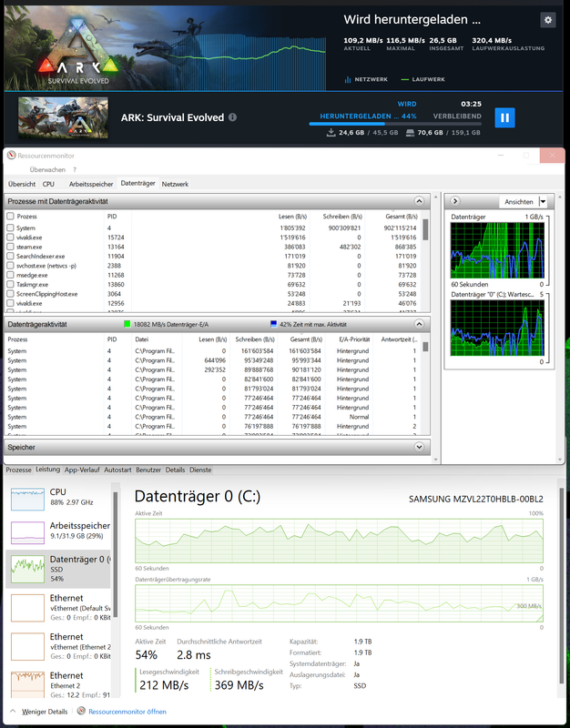
Task: Click the Laufwerk legend line in Steam graph
Action: point(404,79)
